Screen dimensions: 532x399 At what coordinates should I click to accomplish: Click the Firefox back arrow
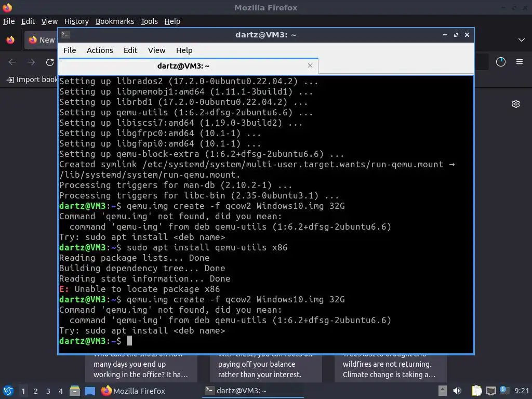point(12,62)
